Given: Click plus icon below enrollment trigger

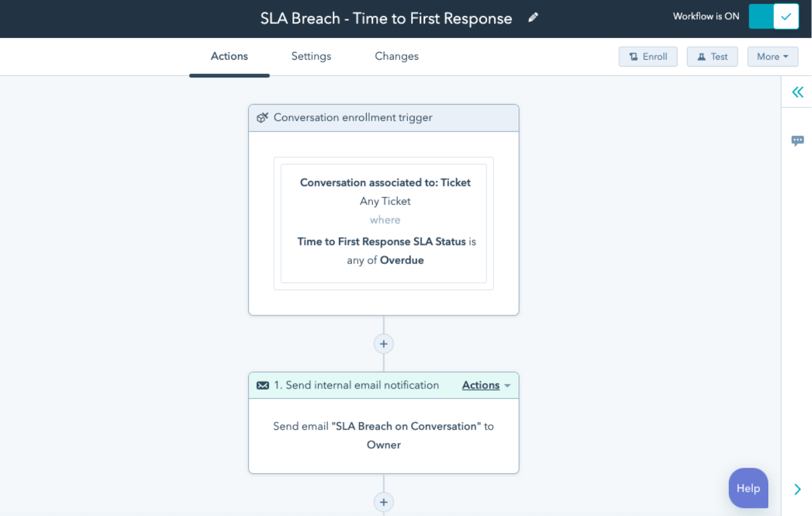Looking at the screenshot, I should 383,344.
